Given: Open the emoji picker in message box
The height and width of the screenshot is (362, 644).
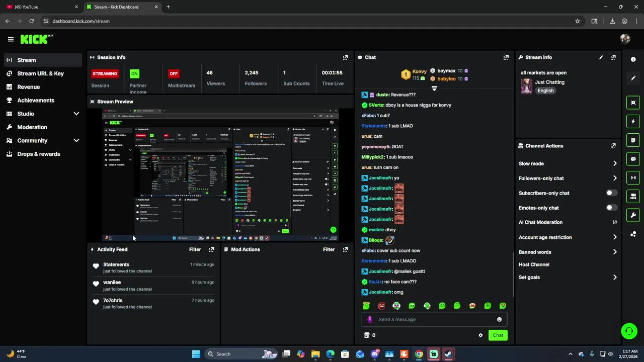Looking at the screenshot, I should coord(499,319).
